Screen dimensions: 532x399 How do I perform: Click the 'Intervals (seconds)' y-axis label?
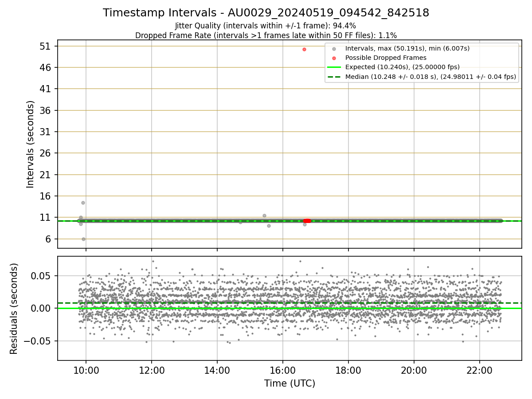[x=31, y=144]
